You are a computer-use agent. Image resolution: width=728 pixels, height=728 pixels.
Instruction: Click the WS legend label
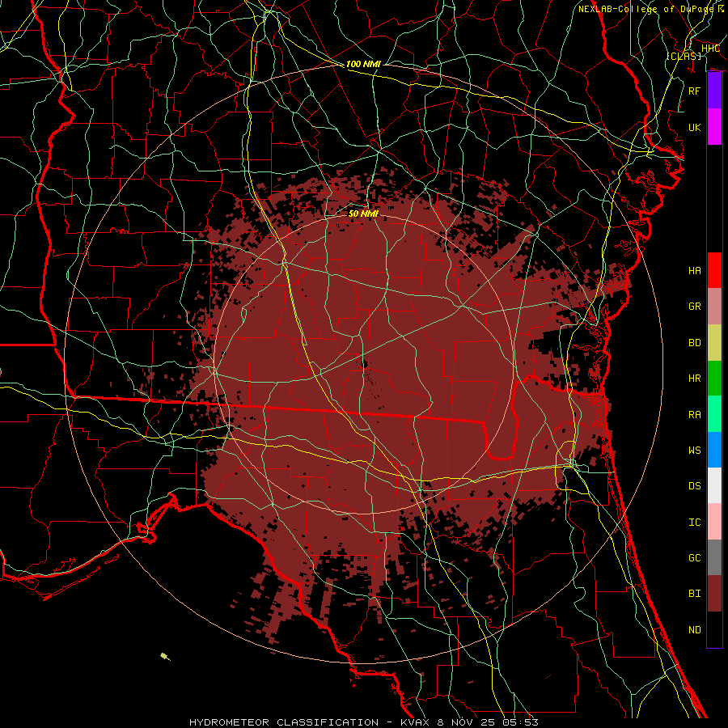click(x=694, y=450)
